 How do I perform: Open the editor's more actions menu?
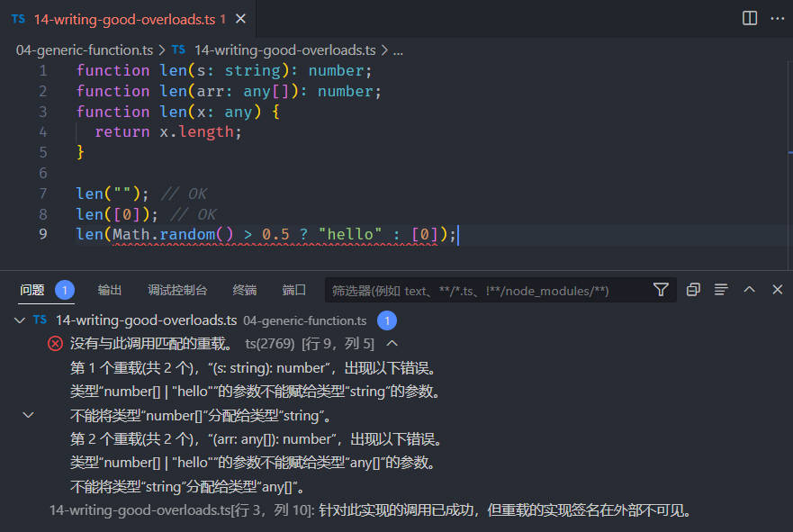[778, 18]
